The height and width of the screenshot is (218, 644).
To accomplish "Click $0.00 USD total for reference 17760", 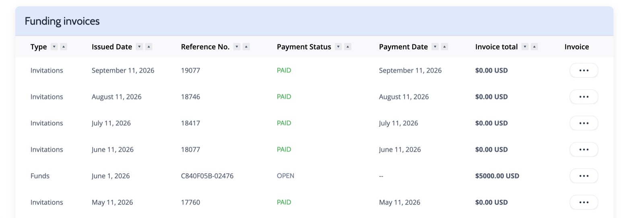I will point(491,202).
